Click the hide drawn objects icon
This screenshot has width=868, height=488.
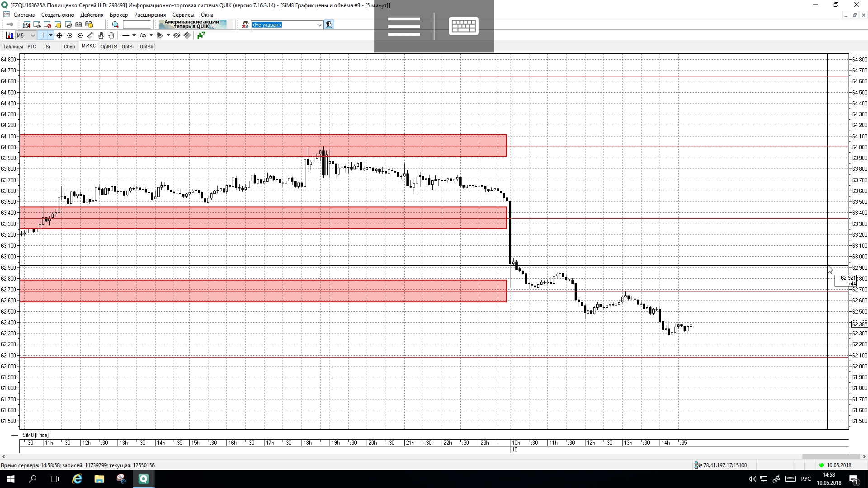(x=177, y=35)
